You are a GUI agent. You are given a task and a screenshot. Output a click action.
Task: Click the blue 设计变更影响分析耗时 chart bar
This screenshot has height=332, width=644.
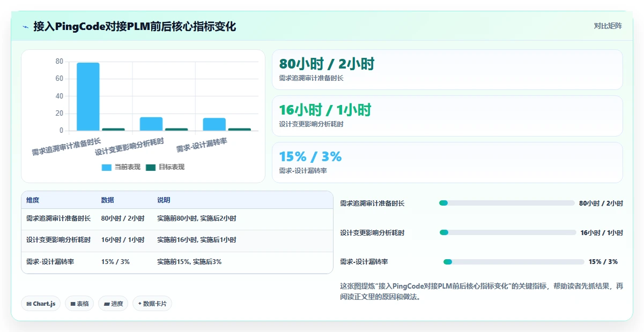151,124
